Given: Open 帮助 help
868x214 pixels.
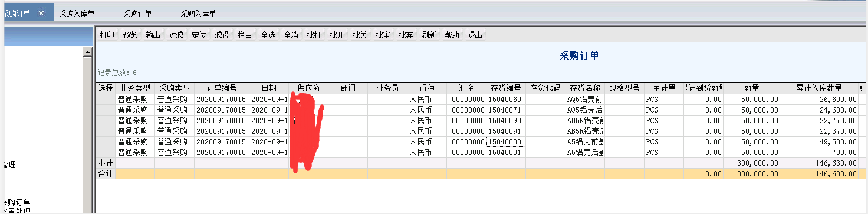Looking at the screenshot, I should 452,35.
